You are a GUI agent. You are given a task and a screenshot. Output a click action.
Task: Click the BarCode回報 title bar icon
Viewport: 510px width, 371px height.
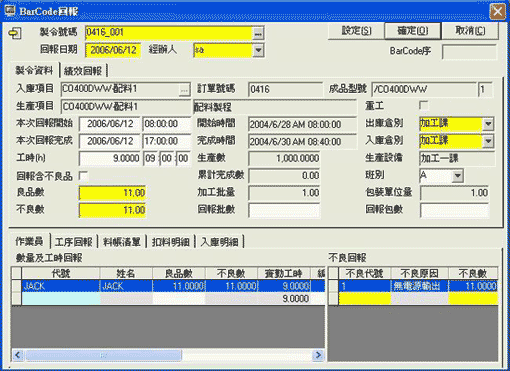[x=10, y=10]
